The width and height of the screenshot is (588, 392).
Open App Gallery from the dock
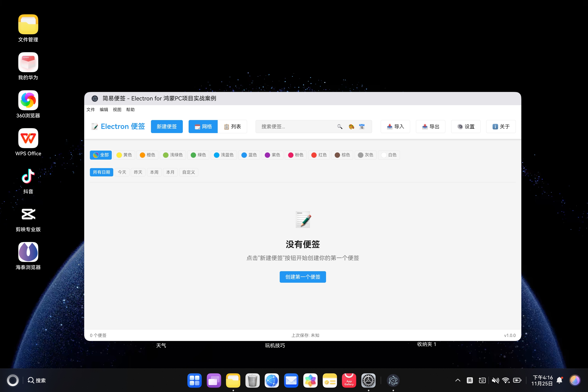click(349, 380)
